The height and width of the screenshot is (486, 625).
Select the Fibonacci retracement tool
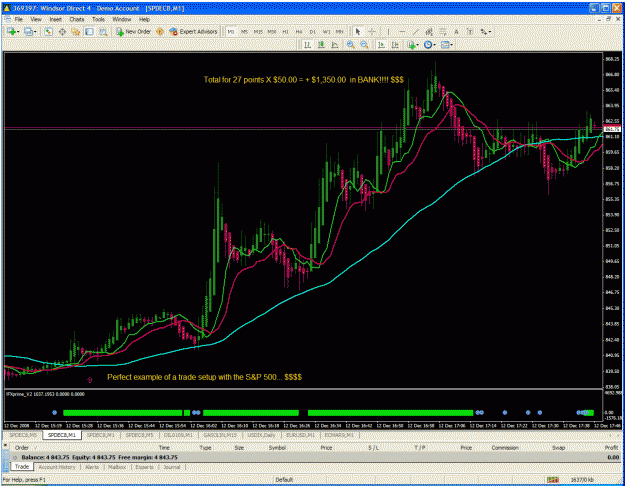tap(442, 31)
